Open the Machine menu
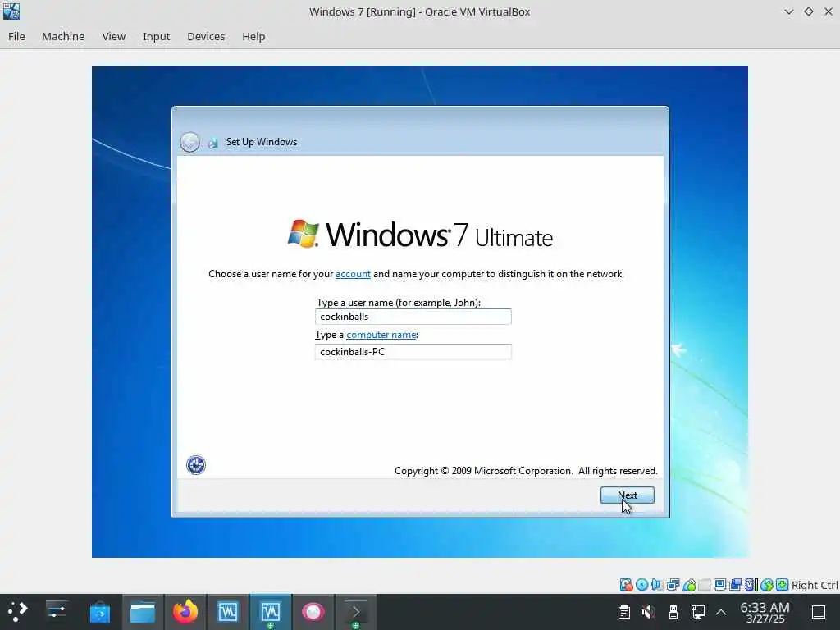 click(x=63, y=36)
